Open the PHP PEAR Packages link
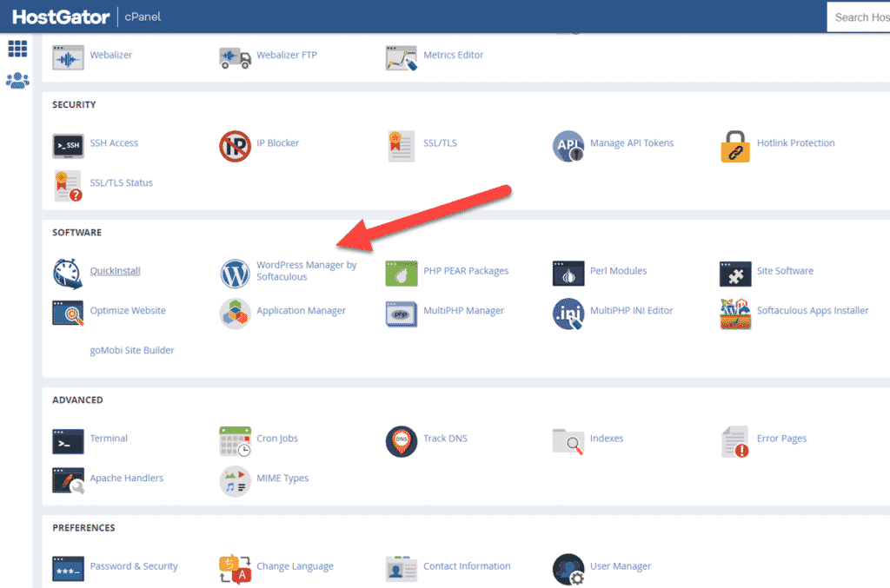Viewport: 890px width, 588px height. pos(466,271)
